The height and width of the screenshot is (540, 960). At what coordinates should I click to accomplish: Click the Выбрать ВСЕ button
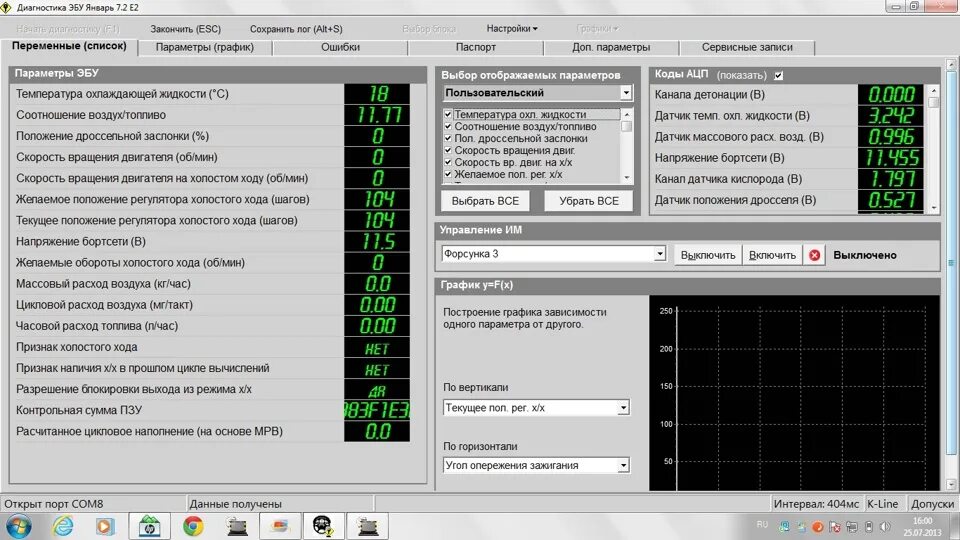[x=485, y=201]
